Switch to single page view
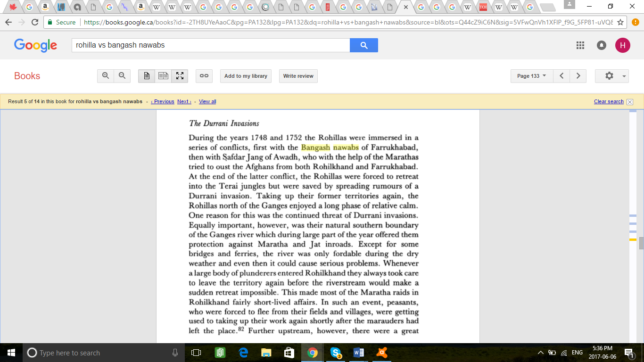 click(x=147, y=76)
